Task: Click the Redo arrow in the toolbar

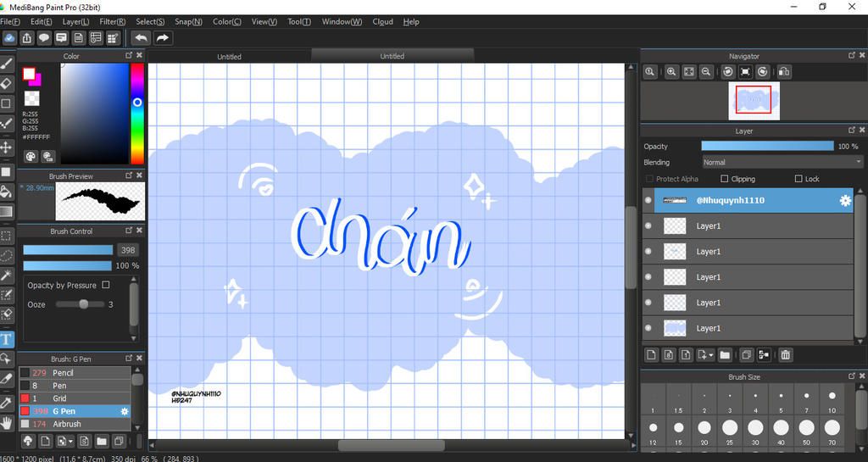Action: (163, 37)
